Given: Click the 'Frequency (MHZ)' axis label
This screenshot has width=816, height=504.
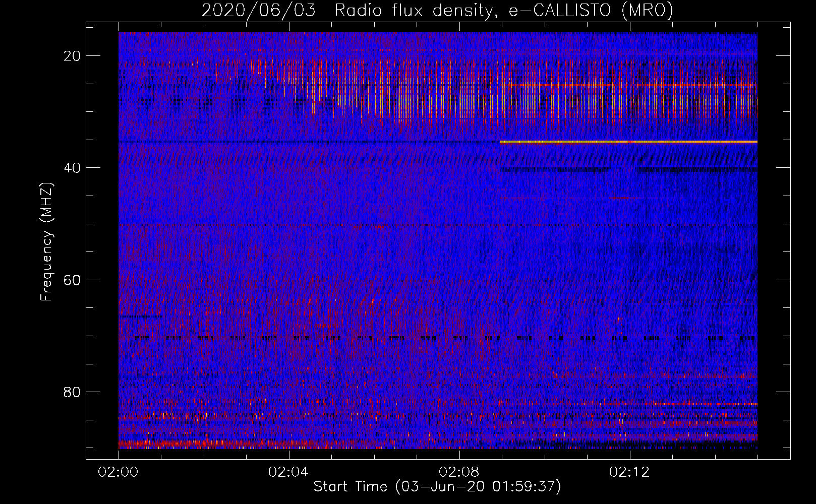Looking at the screenshot, I should [46, 241].
